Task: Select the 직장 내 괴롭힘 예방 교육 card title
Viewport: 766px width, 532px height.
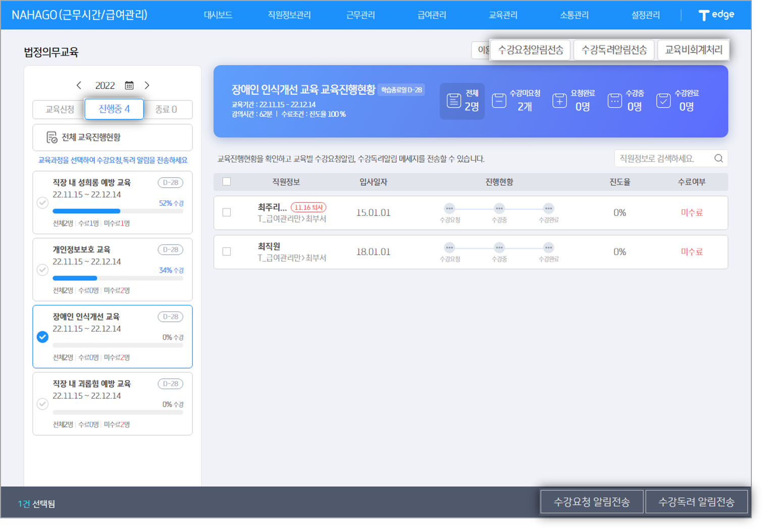Action: [91, 384]
